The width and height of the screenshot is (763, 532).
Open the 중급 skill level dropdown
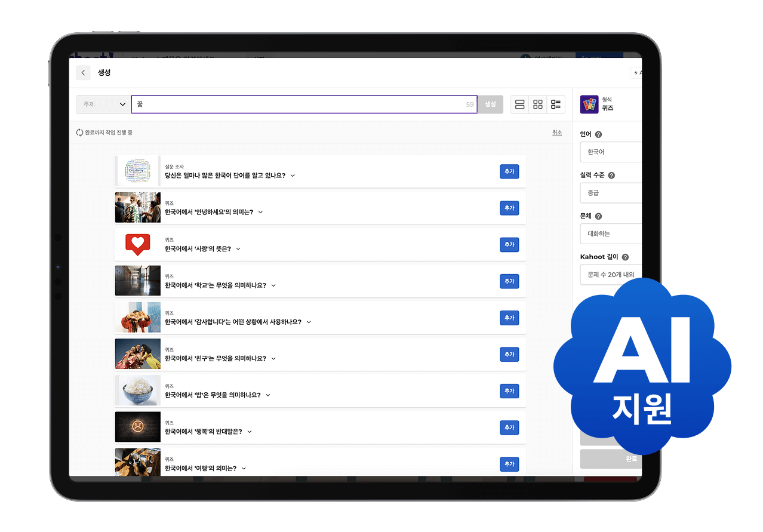(x=610, y=192)
